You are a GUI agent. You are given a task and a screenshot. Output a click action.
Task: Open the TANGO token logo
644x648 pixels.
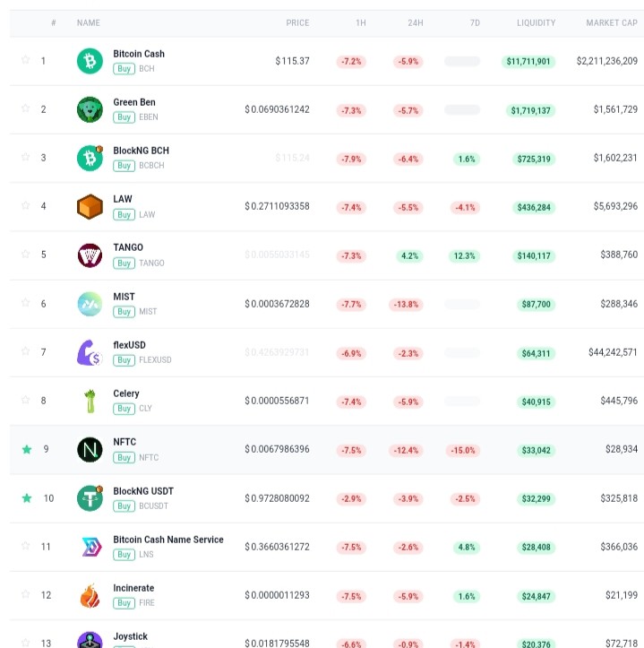click(x=90, y=255)
